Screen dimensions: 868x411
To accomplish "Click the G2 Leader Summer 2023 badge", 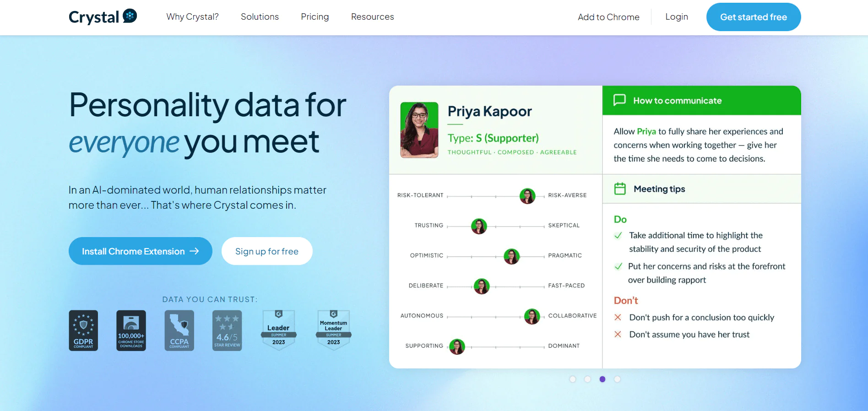I will coord(278,330).
